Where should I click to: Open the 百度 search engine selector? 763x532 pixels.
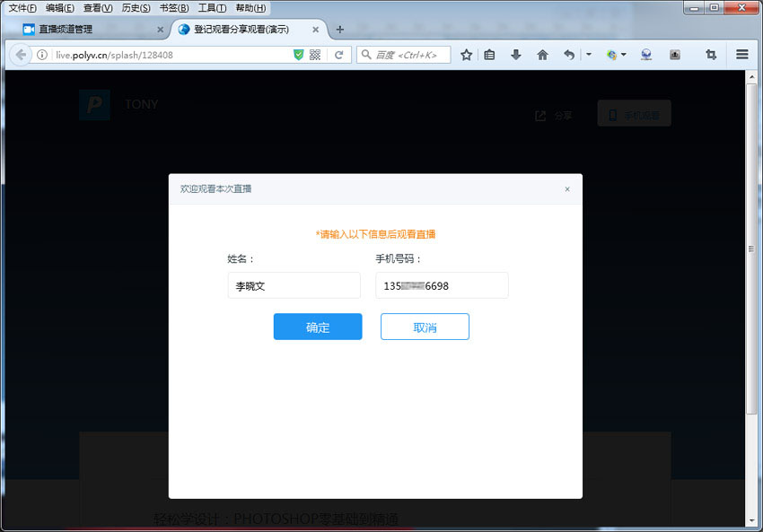pyautogui.click(x=366, y=55)
